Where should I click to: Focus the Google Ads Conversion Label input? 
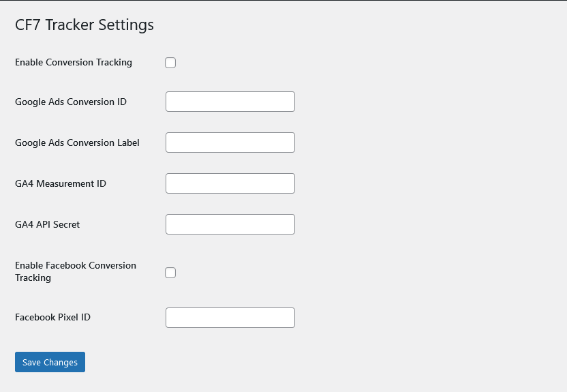coord(230,142)
